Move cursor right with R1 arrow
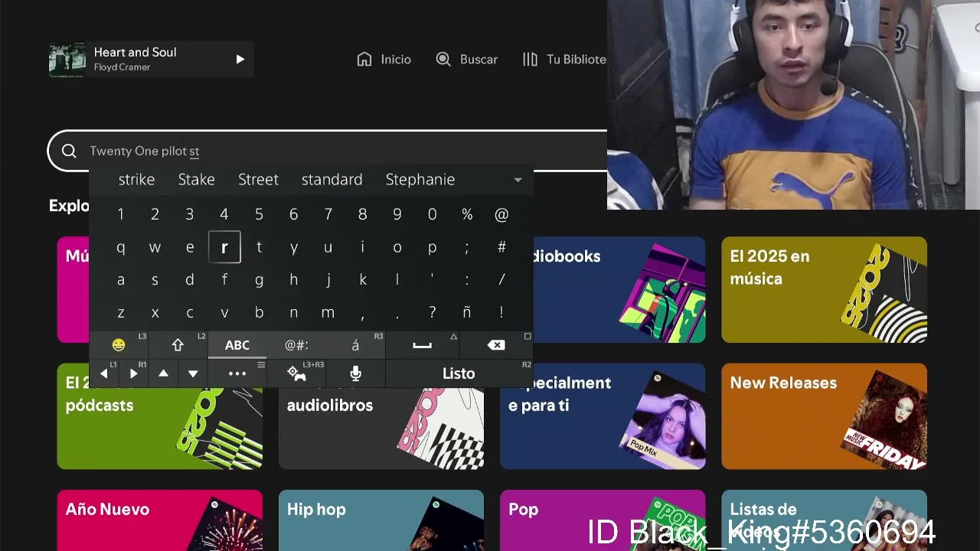 [x=133, y=373]
